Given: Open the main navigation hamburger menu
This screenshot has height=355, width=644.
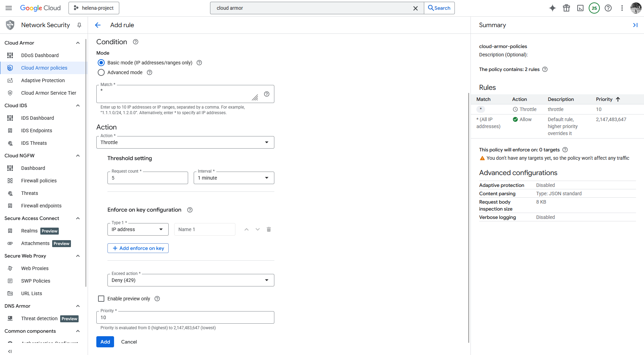Looking at the screenshot, I should (9, 8).
